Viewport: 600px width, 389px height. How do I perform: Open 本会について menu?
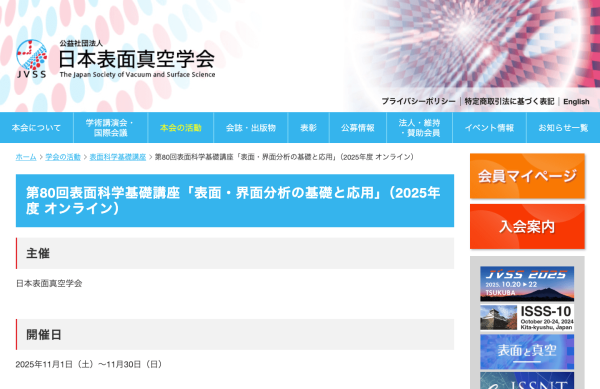36,128
